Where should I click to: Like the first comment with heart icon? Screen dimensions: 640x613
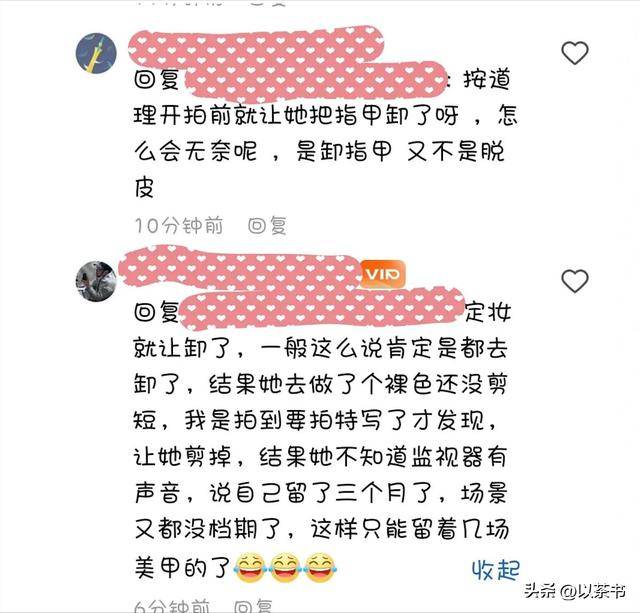click(575, 53)
